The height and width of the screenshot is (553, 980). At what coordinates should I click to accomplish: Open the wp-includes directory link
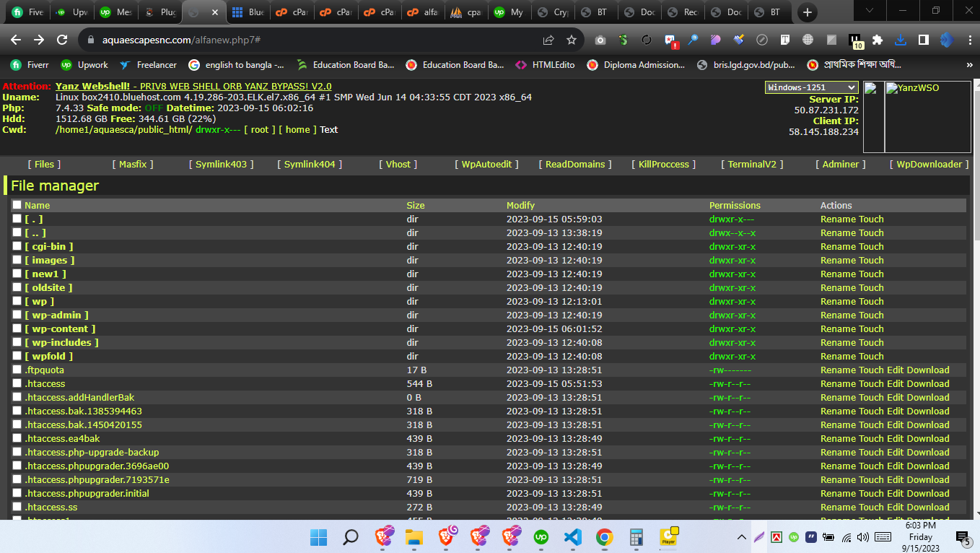coord(61,342)
